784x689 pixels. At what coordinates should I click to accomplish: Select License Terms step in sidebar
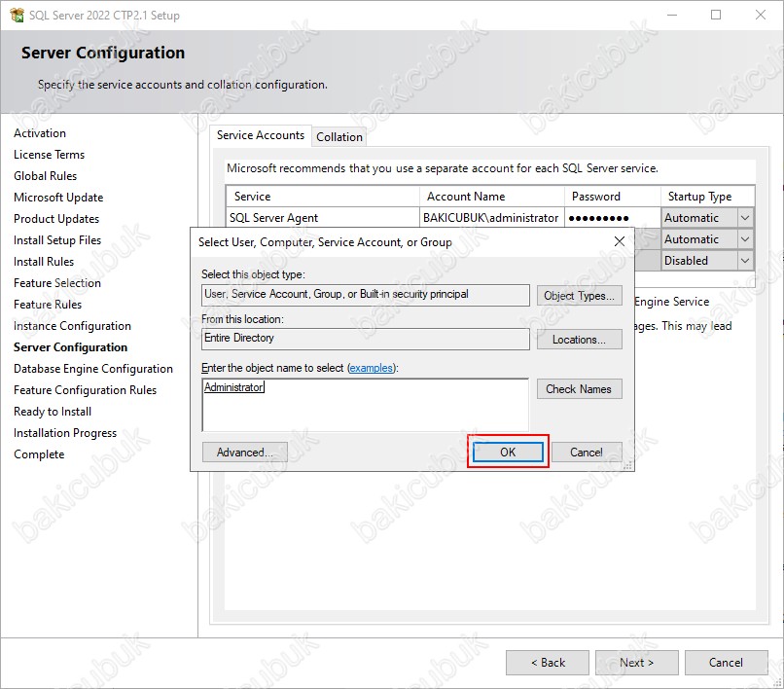[49, 155]
